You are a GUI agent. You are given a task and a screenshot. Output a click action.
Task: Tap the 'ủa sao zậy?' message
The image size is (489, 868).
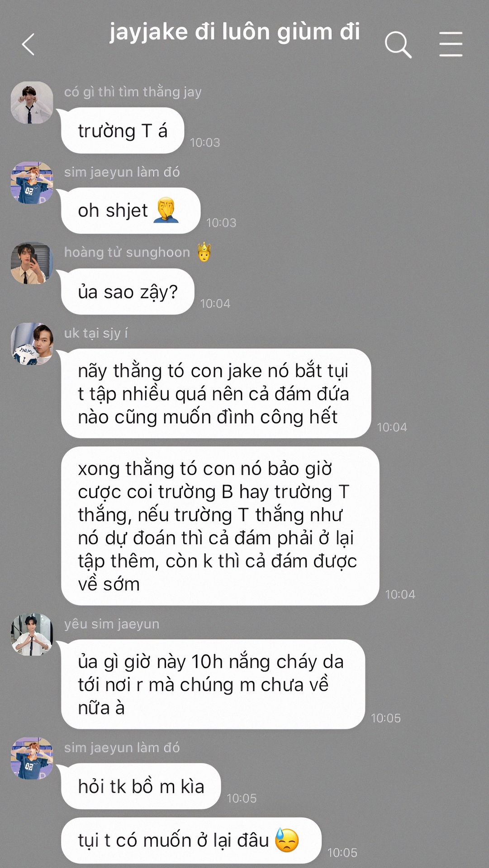(128, 292)
